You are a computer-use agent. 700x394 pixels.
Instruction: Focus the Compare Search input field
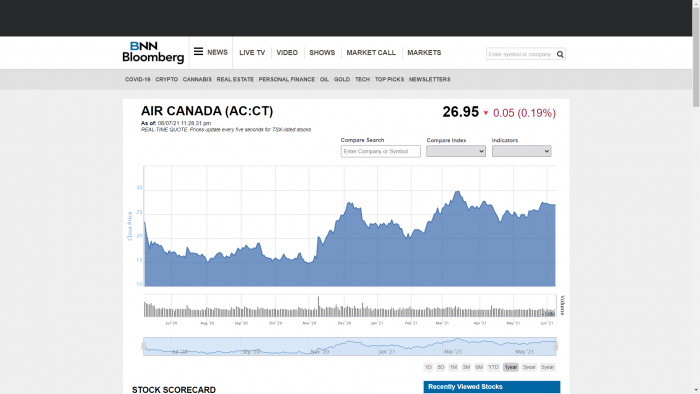(380, 151)
